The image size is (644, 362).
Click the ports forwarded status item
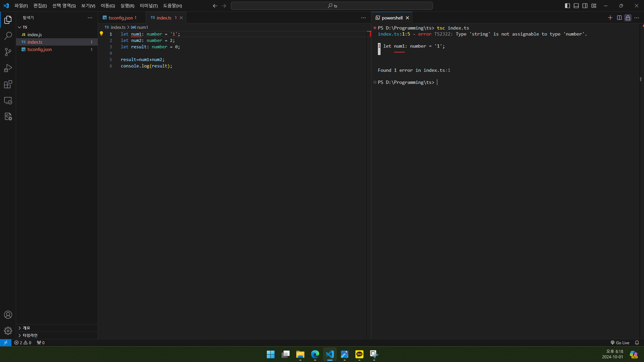point(41,343)
